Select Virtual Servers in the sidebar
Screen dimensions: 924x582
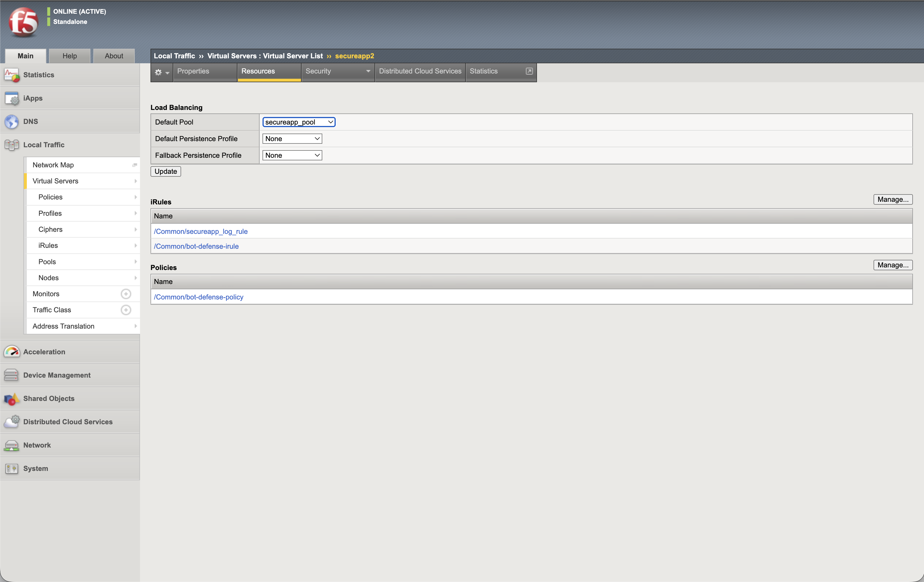(55, 181)
